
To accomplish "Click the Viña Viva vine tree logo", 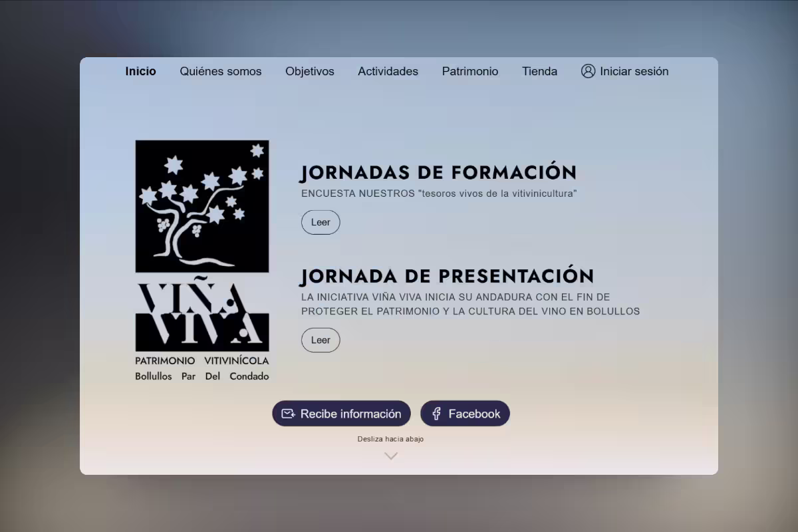I will pyautogui.click(x=202, y=206).
